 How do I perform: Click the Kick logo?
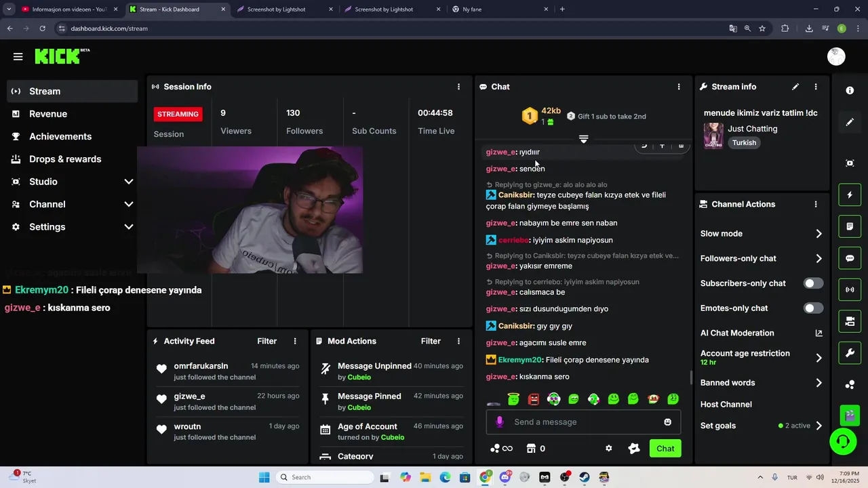click(x=62, y=56)
